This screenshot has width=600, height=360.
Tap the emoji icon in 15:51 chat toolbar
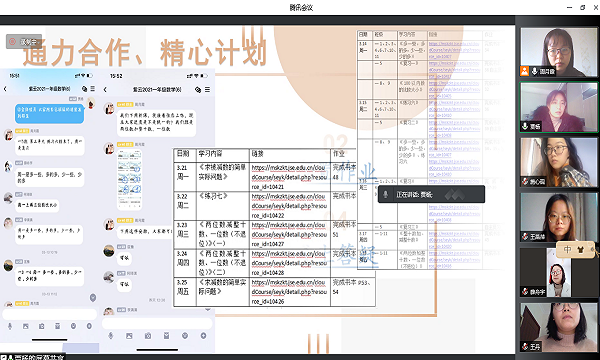[73, 326]
